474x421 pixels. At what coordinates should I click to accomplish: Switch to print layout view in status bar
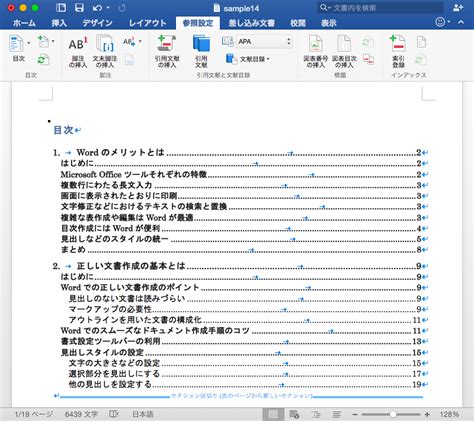273,414
